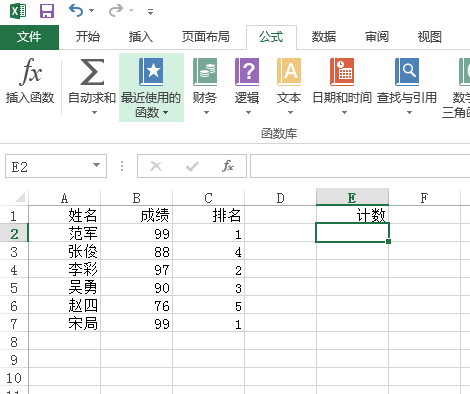Screen dimensions: 470x394
Task: Click score cell with value 97
Action: pyautogui.click(x=136, y=269)
